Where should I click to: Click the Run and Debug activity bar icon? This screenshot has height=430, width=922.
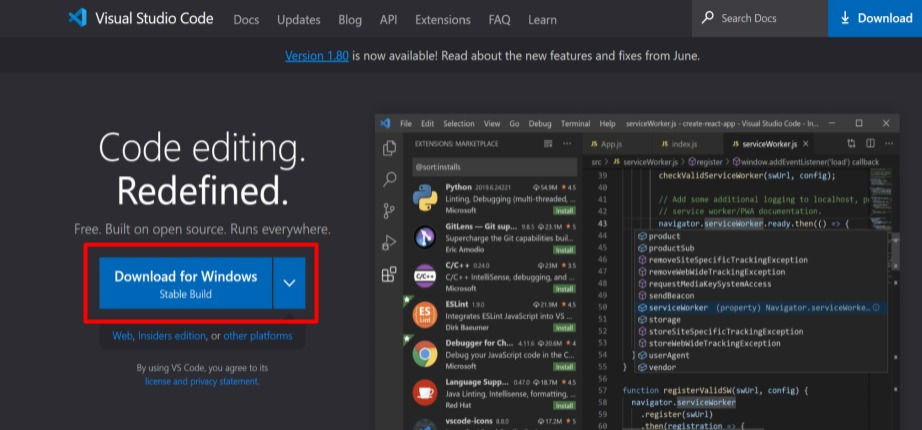(x=389, y=242)
